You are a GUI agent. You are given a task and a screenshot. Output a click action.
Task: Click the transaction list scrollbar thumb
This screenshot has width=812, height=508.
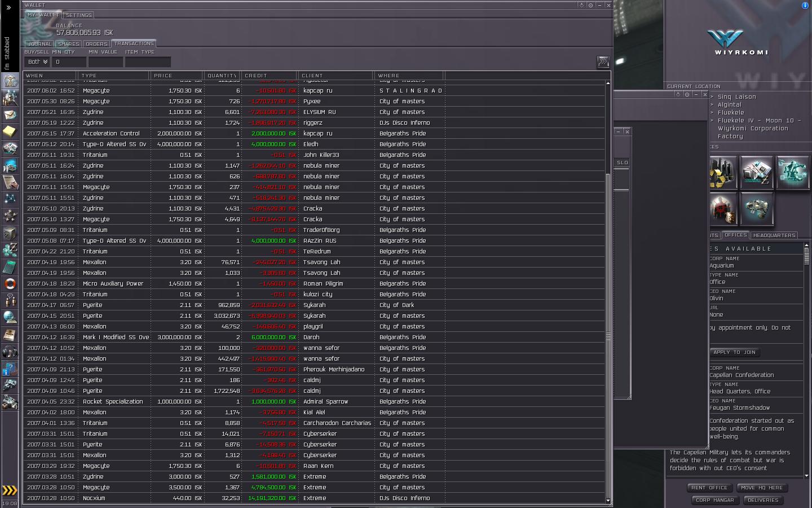click(608, 336)
